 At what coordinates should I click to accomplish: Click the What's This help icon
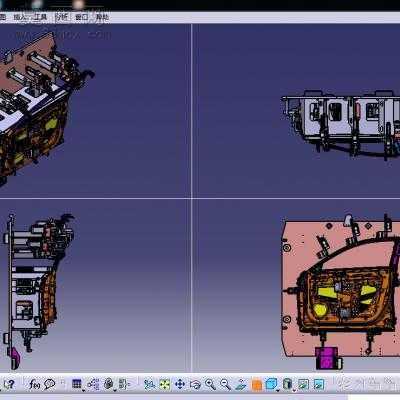coord(9,384)
